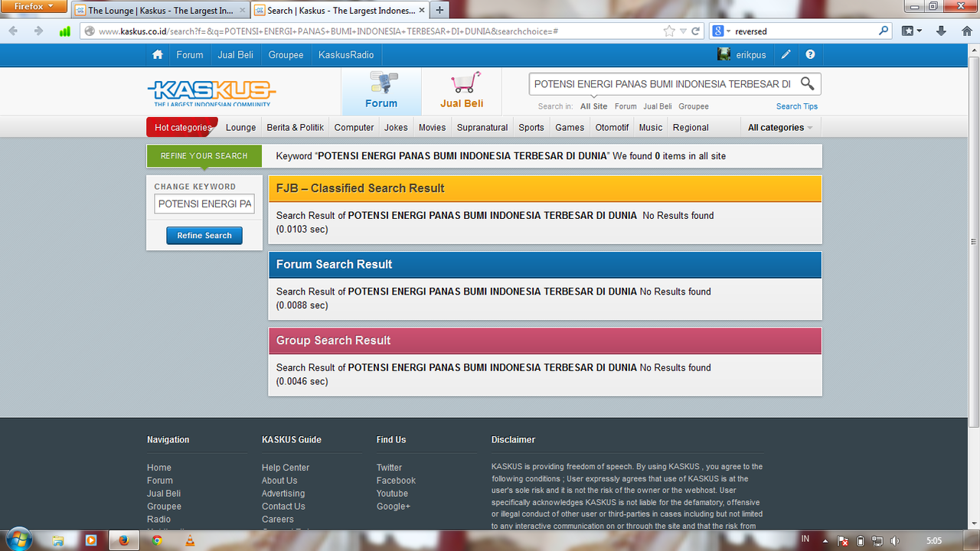
Task: Bookmark page with the star icon
Action: (669, 31)
